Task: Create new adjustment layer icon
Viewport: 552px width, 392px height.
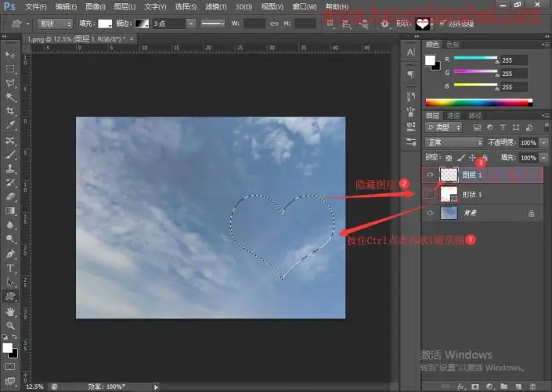Action: (489, 387)
